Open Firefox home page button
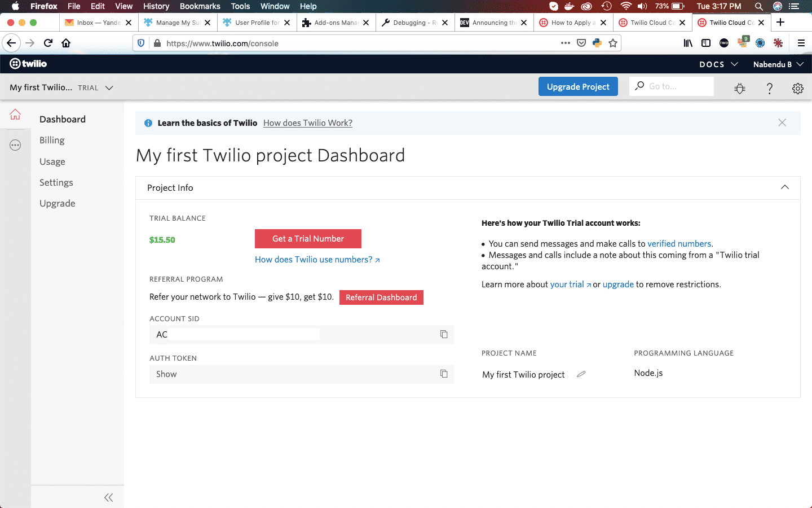The image size is (812, 508). pyautogui.click(x=66, y=43)
